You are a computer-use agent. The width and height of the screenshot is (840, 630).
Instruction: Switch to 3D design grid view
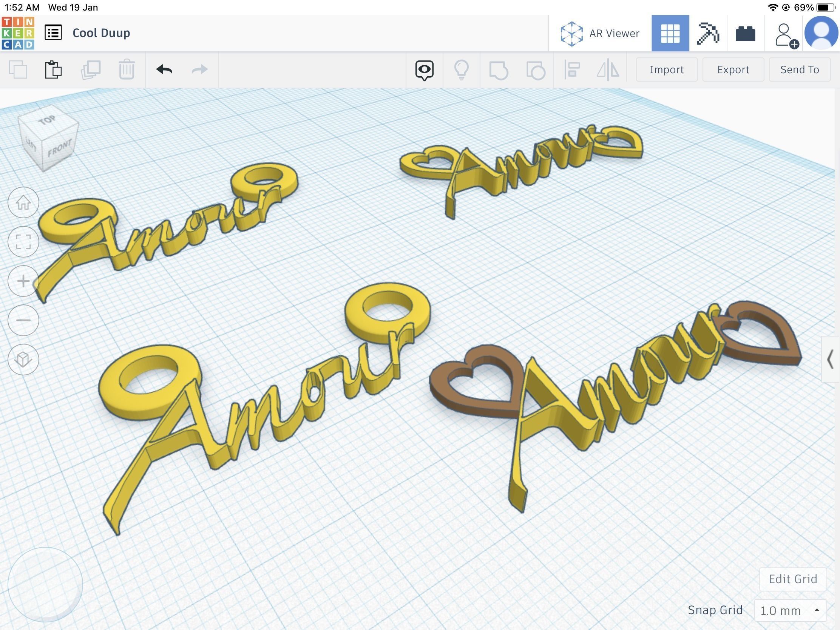tap(670, 33)
